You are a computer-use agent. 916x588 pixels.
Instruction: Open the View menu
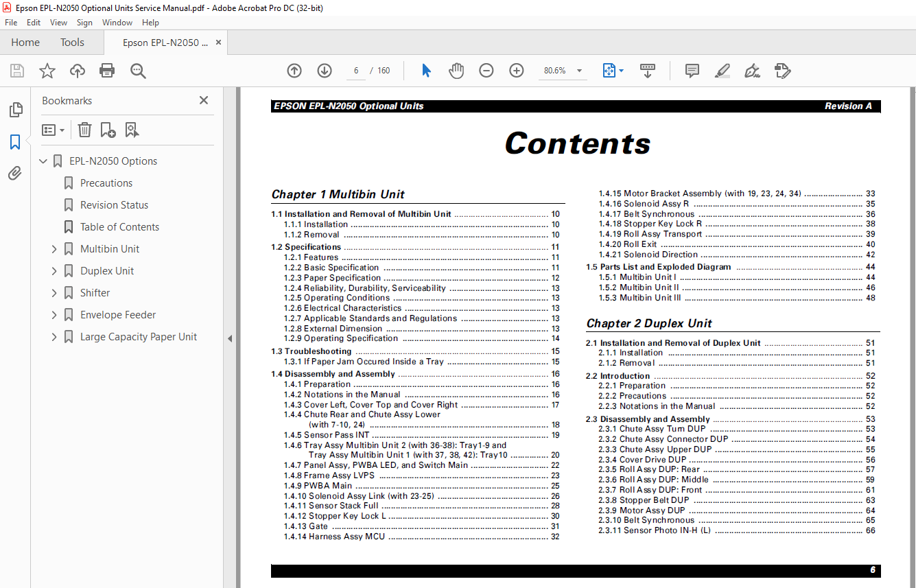pos(59,23)
